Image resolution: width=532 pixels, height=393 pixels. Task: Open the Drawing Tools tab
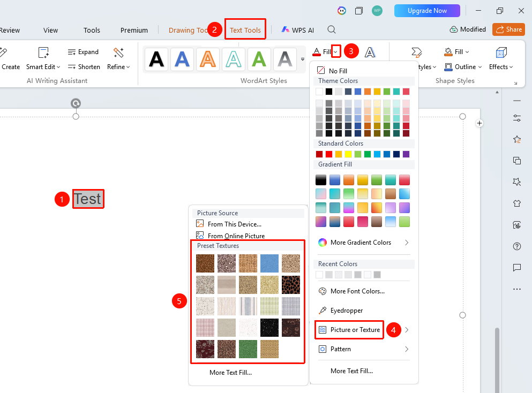coord(188,30)
